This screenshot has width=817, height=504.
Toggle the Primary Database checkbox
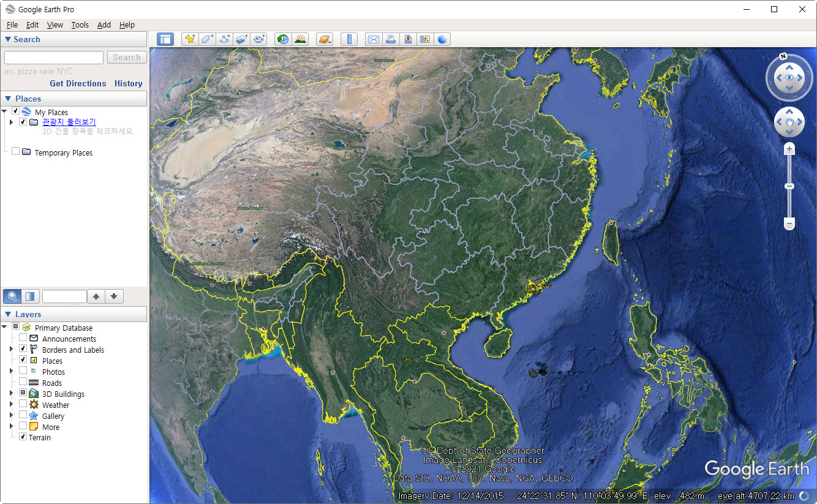(16, 327)
